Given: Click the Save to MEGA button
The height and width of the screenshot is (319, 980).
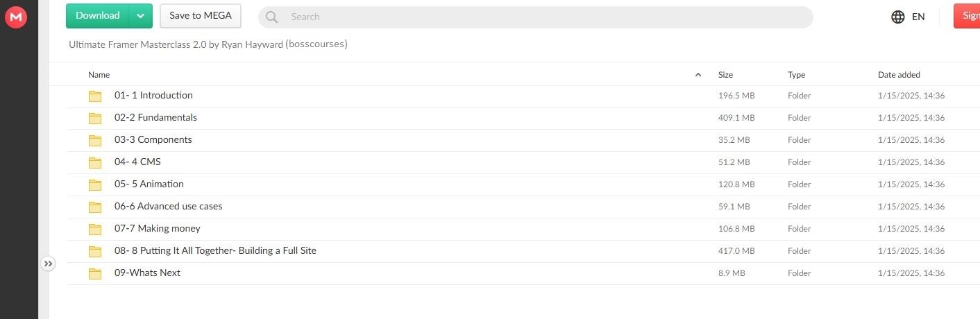Looking at the screenshot, I should (201, 16).
